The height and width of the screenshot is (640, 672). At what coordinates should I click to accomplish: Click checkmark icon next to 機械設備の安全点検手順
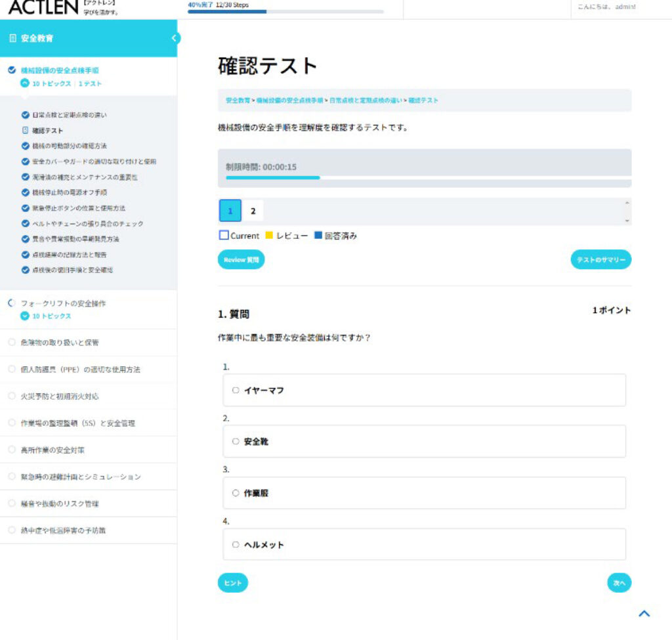pyautogui.click(x=12, y=70)
